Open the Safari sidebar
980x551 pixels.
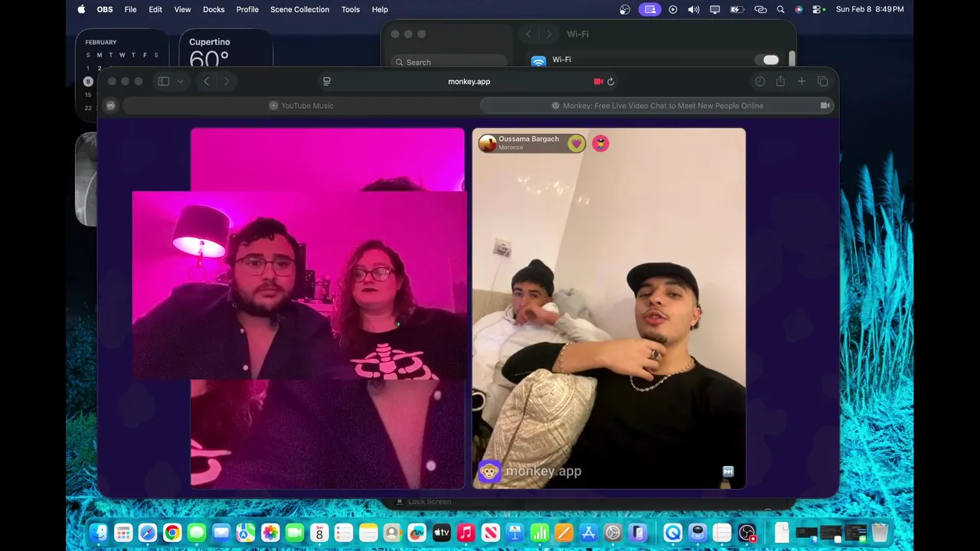(163, 81)
